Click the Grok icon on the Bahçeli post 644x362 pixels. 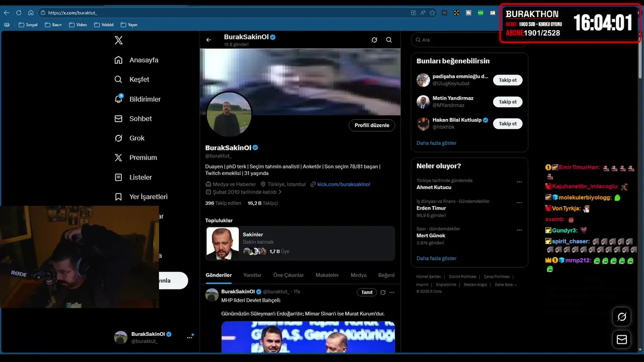point(383,292)
